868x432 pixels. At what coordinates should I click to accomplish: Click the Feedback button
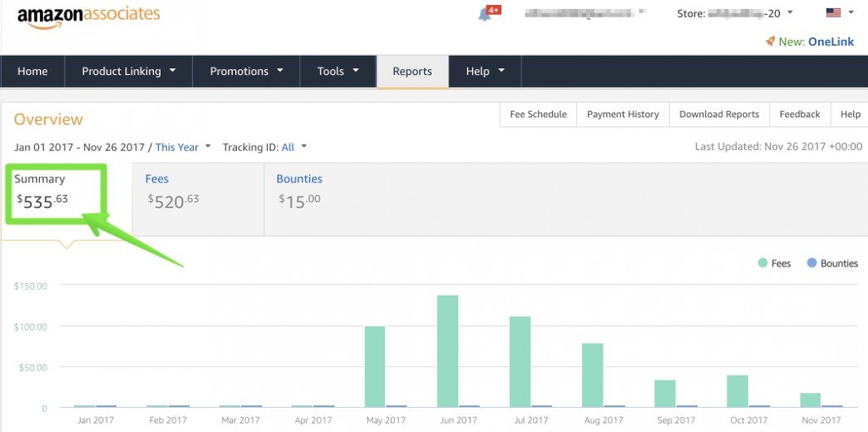[x=799, y=114]
